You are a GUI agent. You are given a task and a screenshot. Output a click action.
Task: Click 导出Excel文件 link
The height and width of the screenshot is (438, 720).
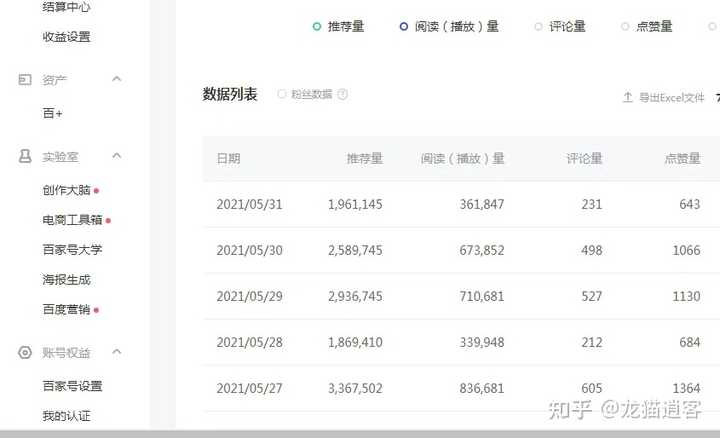coord(671,97)
